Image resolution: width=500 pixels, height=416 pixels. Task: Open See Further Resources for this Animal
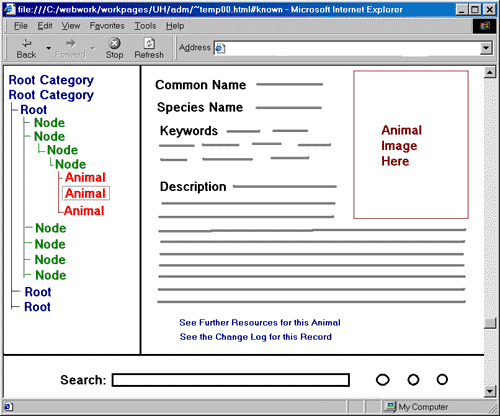[260, 323]
